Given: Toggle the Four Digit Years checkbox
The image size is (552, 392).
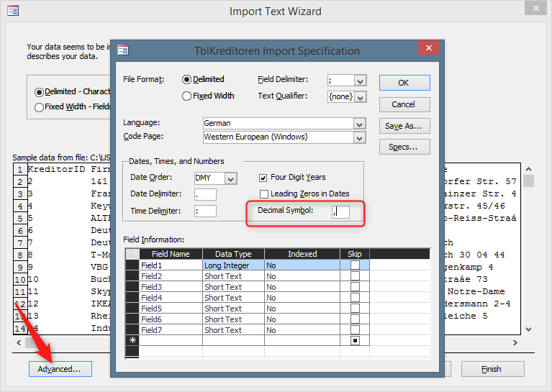Looking at the screenshot, I should tap(264, 178).
